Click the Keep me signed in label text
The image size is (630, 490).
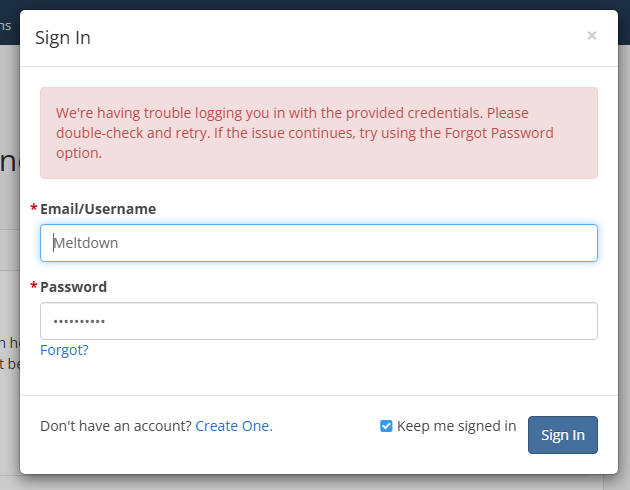pyautogui.click(x=456, y=426)
